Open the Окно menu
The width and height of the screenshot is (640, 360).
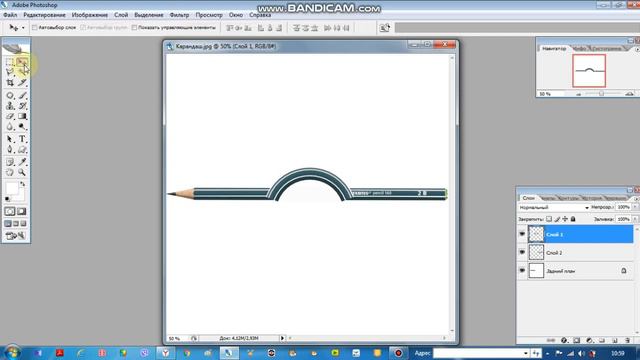click(236, 15)
